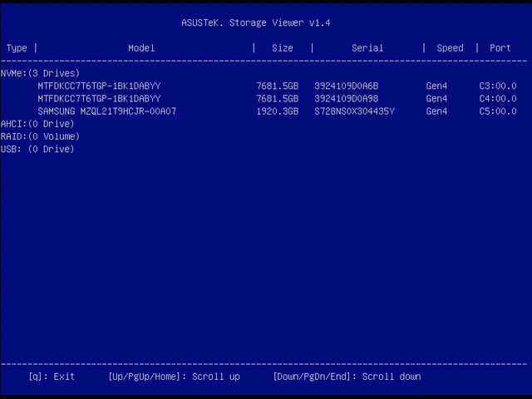Click the Gen4 speed for port C4:00.0
The image size is (532, 399).
point(436,99)
